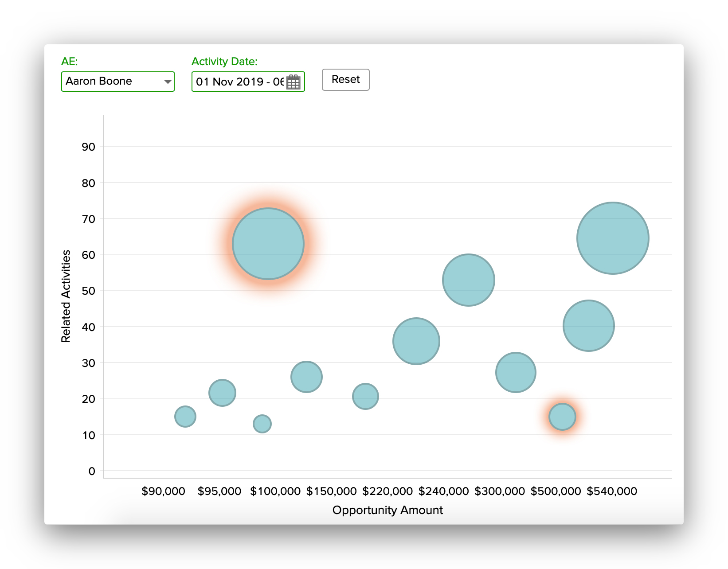The width and height of the screenshot is (728, 569).
Task: Click the $90,000 x-axis label
Action: [x=163, y=491]
